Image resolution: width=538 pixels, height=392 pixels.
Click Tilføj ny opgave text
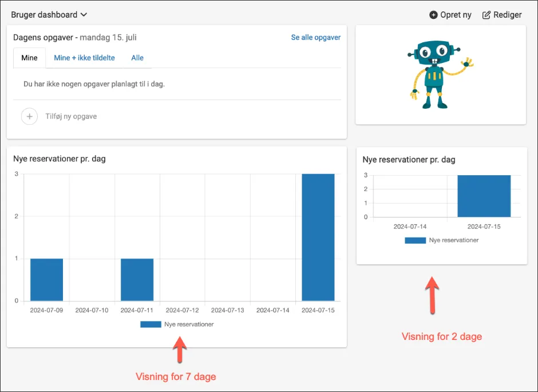71,116
